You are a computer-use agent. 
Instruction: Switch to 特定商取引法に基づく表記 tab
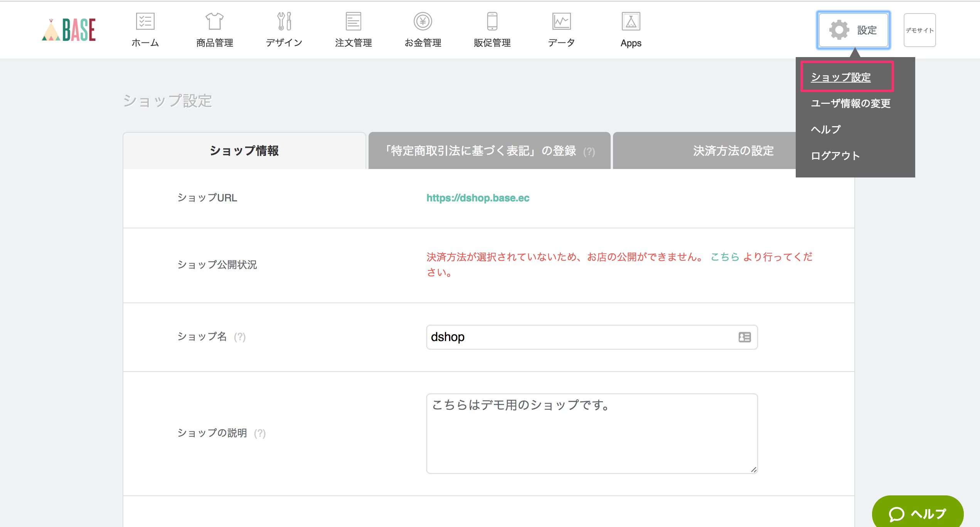(x=489, y=151)
